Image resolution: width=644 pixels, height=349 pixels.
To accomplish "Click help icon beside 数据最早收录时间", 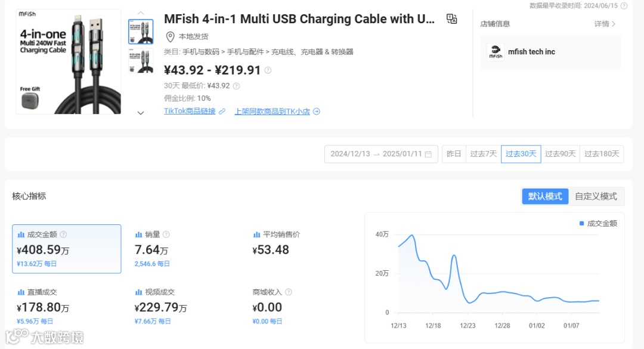I will coord(624,6).
